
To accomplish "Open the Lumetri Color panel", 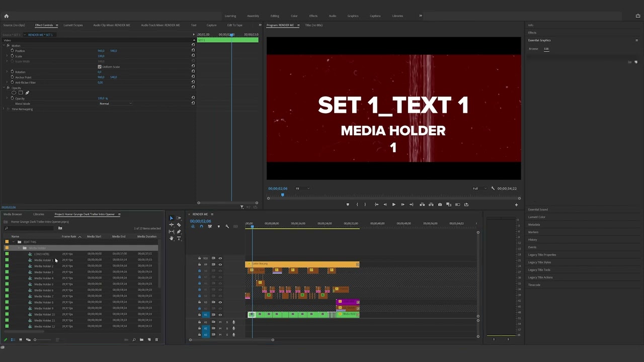I will pyautogui.click(x=537, y=217).
